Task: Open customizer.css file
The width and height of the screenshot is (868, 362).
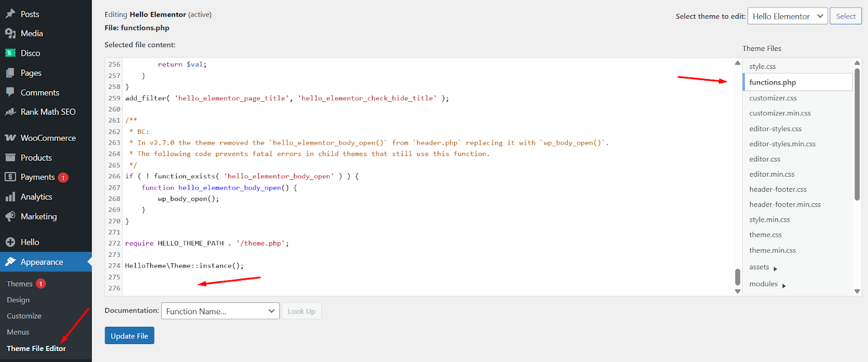Action: coord(773,98)
